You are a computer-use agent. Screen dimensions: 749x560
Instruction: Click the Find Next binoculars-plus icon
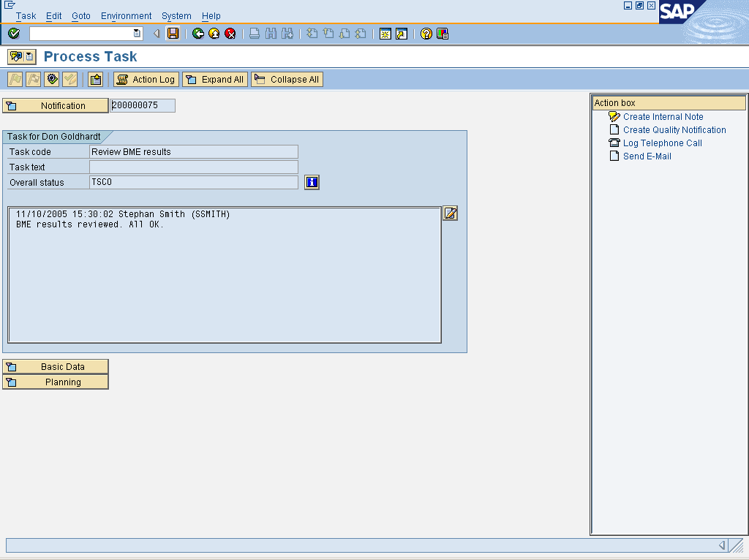[x=287, y=34]
